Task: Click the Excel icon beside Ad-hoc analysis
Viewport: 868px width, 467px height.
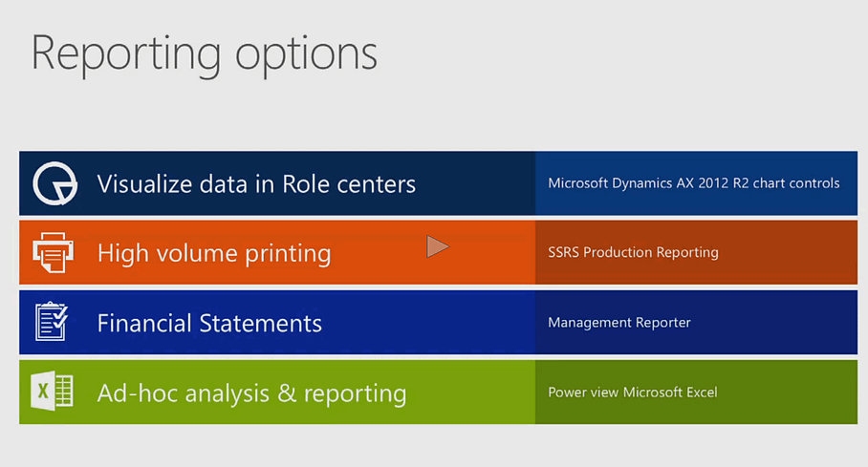Action: coord(52,391)
